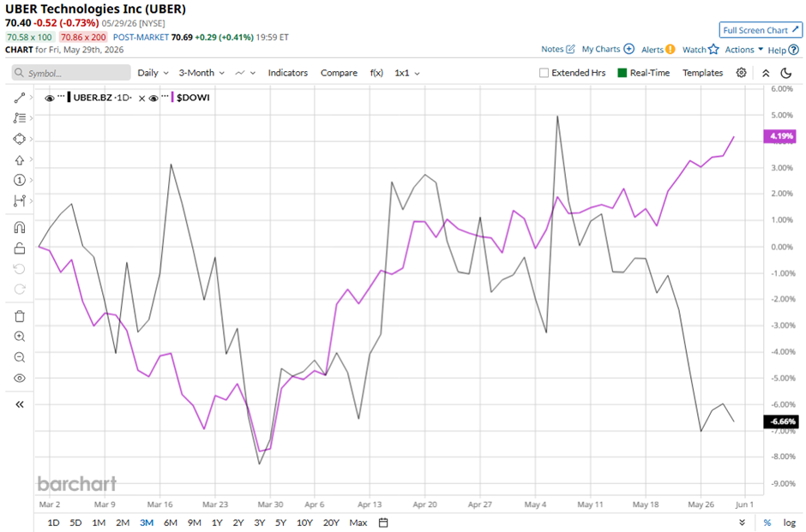
Task: Select the trend line drawing tool
Action: pos(20,98)
